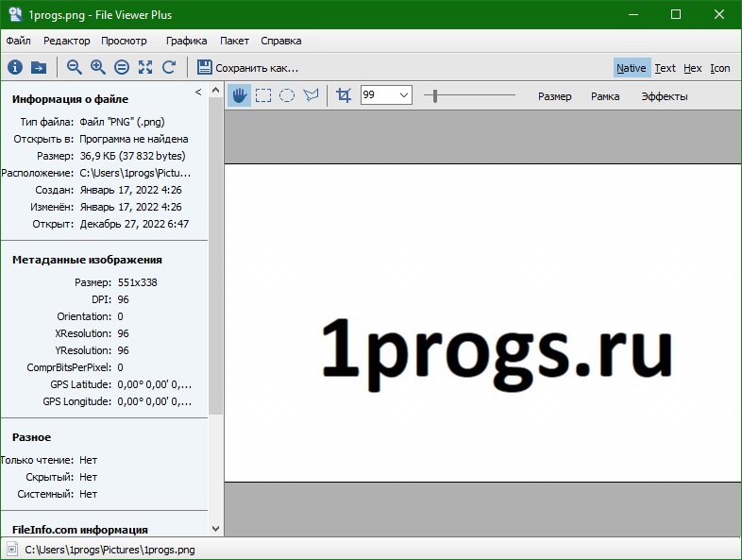Open the Просмотр menu
This screenshot has height=560, width=742.
point(124,41)
